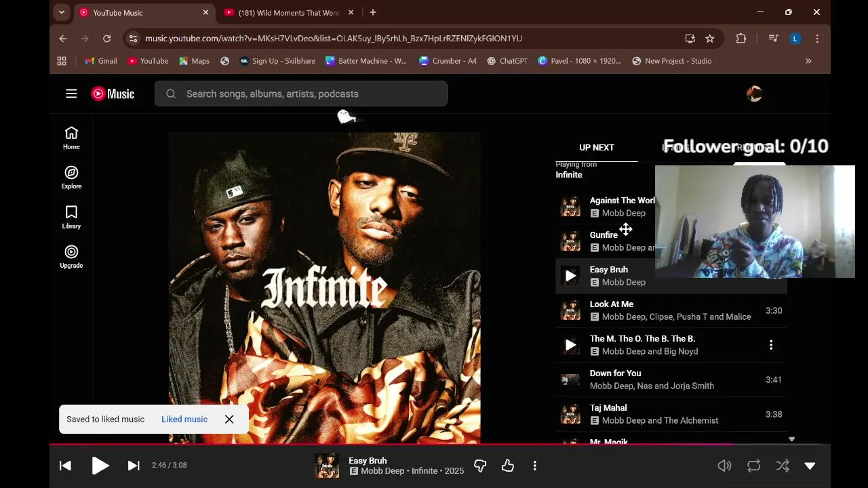Select Down for You in the queue
Screen dimensions: 868x488
click(671, 380)
